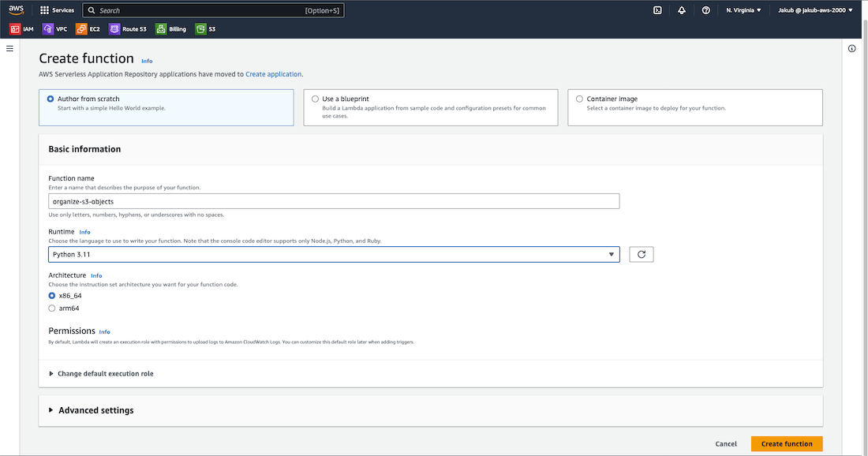Open the help question mark icon
This screenshot has width=868, height=456.
tap(705, 10)
